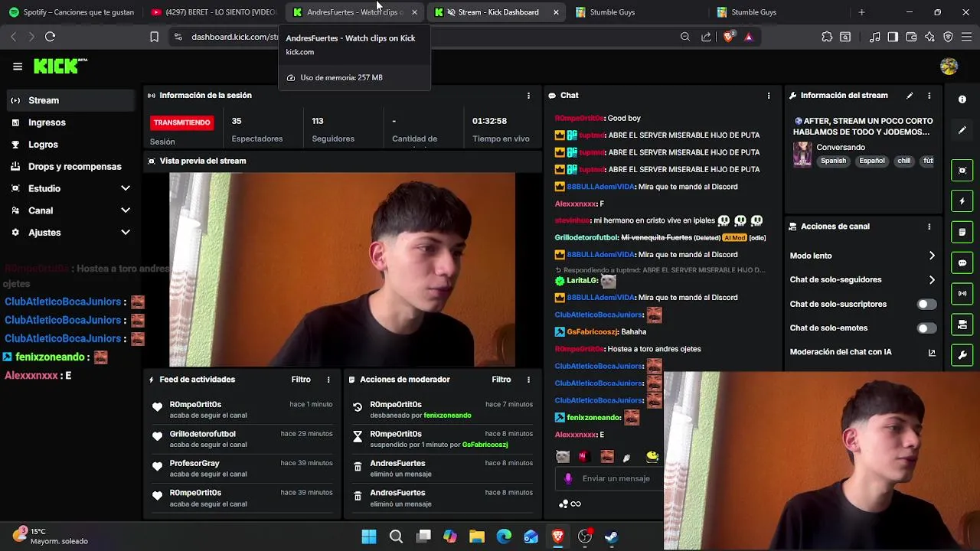980x551 pixels.
Task: Switch to Spotify browser tab
Action: pos(71,12)
